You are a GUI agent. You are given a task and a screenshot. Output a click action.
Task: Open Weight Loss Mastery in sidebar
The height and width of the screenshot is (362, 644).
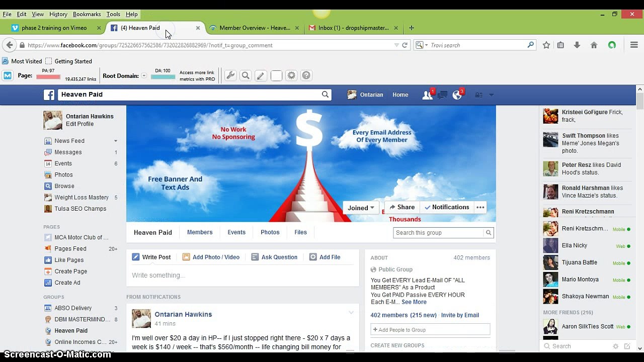(x=82, y=198)
